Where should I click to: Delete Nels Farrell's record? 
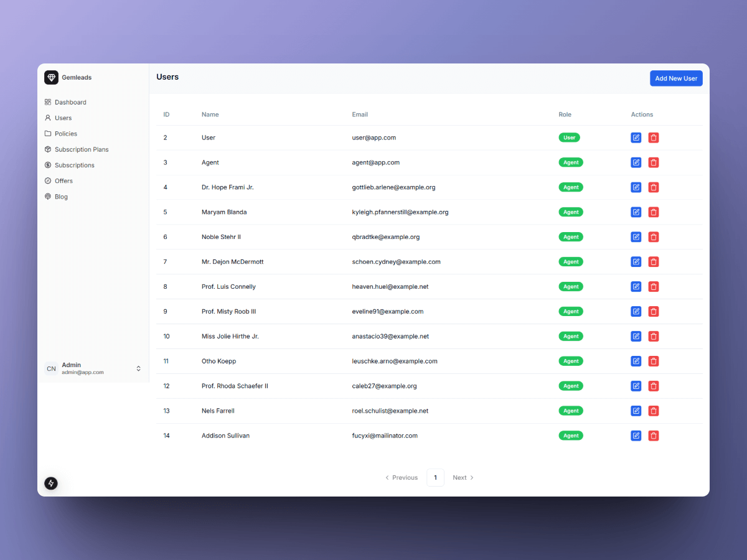[653, 411]
